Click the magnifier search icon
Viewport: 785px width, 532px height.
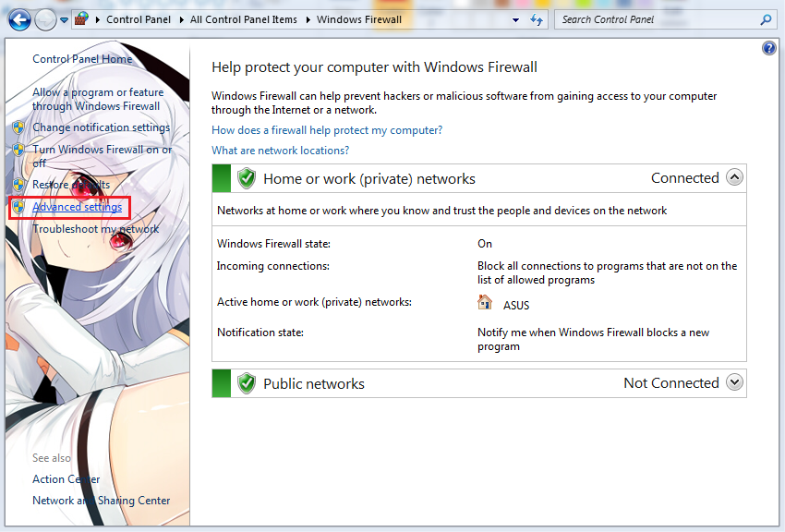766,19
